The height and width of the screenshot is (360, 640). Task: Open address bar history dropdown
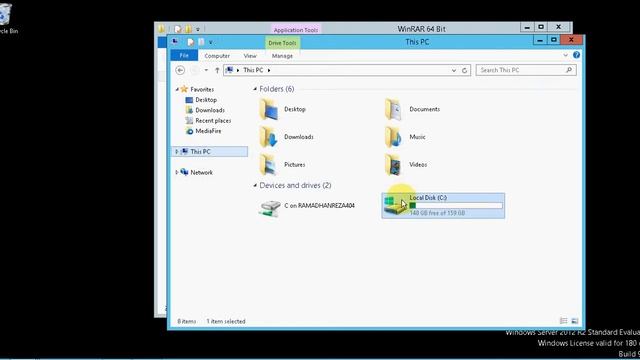453,70
